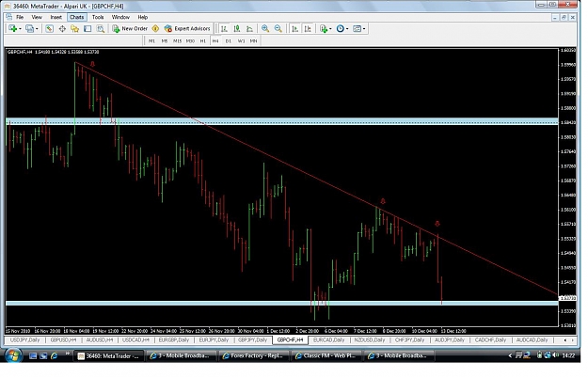The image size is (588, 377).
Task: Select the H1 timeframe
Action: (x=203, y=40)
